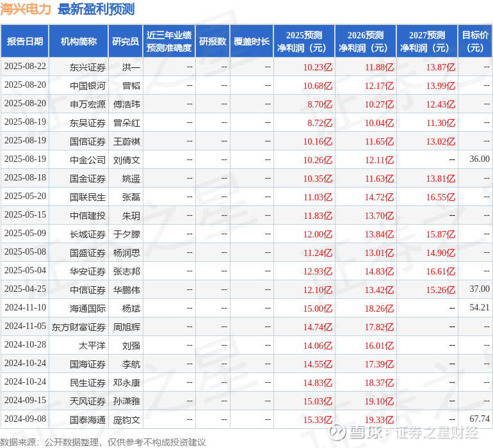Image resolution: width=493 pixels, height=448 pixels.
Task: Click 2025 forecast value 12.00亿
Action: [x=318, y=234]
